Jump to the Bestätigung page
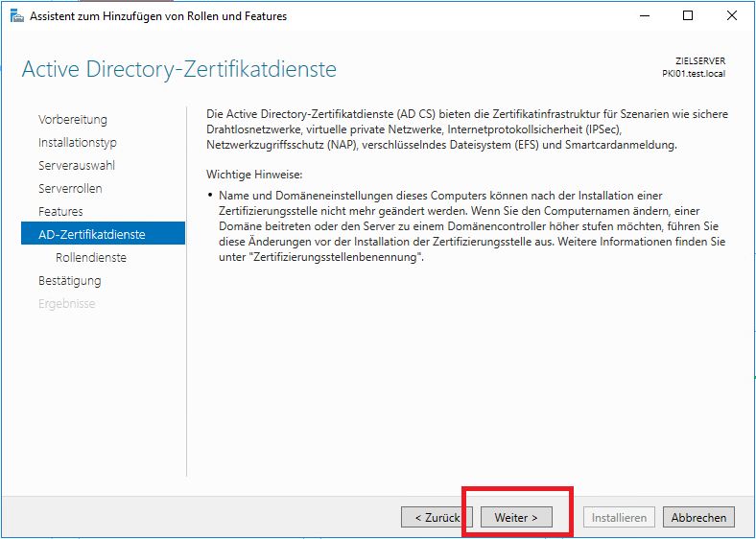 coord(69,281)
